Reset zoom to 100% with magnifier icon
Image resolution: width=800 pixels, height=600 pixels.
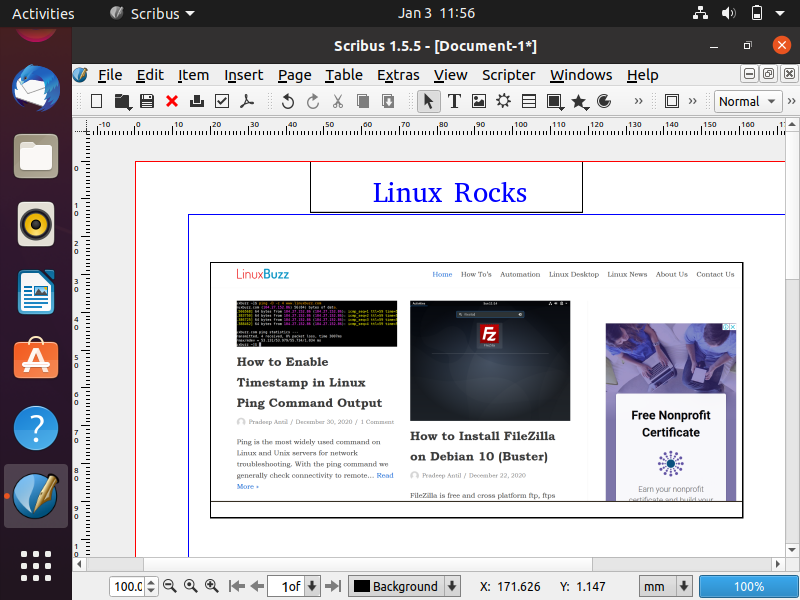[191, 586]
